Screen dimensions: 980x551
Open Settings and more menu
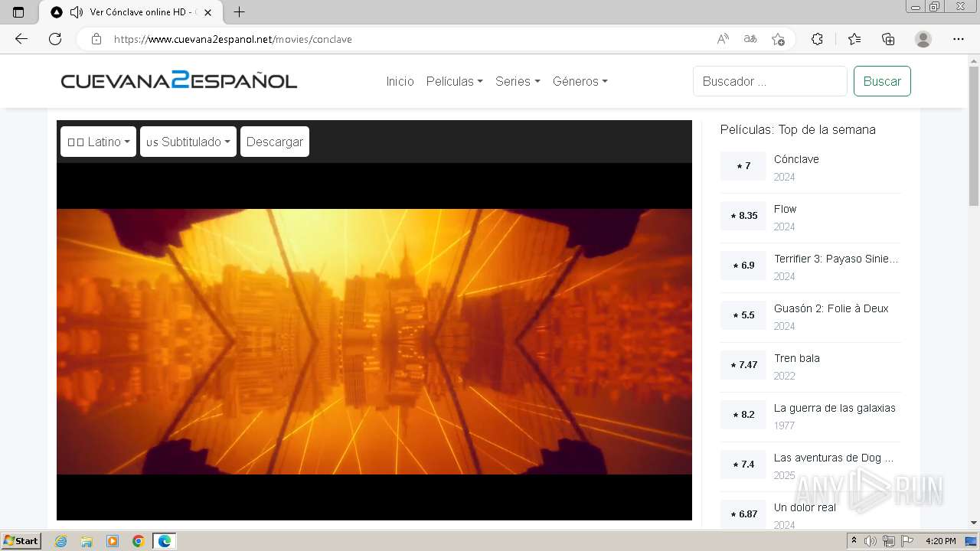click(x=959, y=39)
